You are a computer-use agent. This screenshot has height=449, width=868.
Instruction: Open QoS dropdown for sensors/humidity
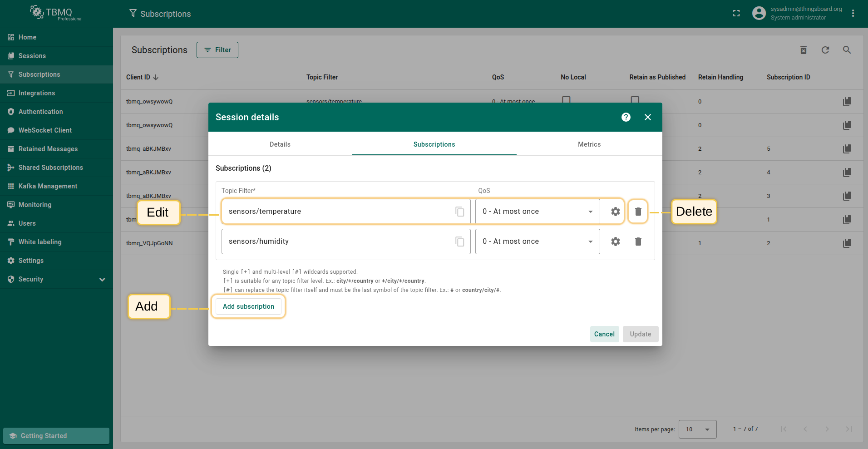coord(537,242)
